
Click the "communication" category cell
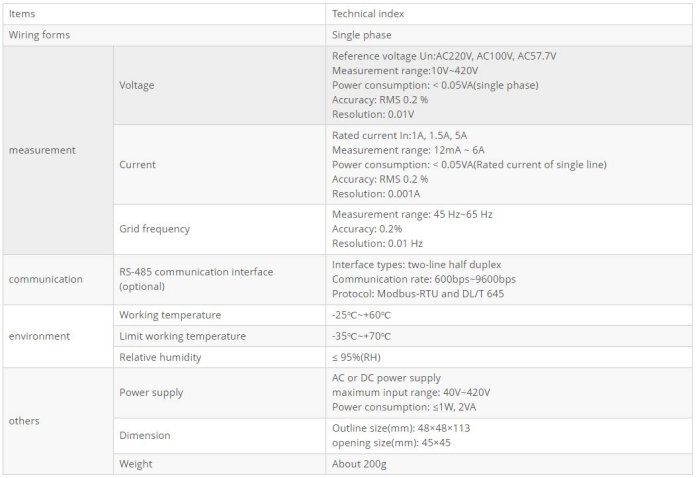46,279
